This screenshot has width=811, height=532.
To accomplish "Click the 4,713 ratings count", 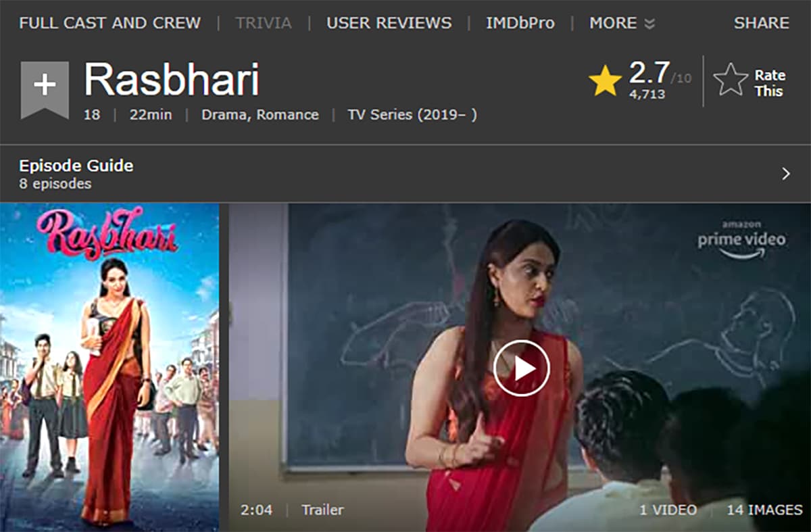I will tap(647, 94).
